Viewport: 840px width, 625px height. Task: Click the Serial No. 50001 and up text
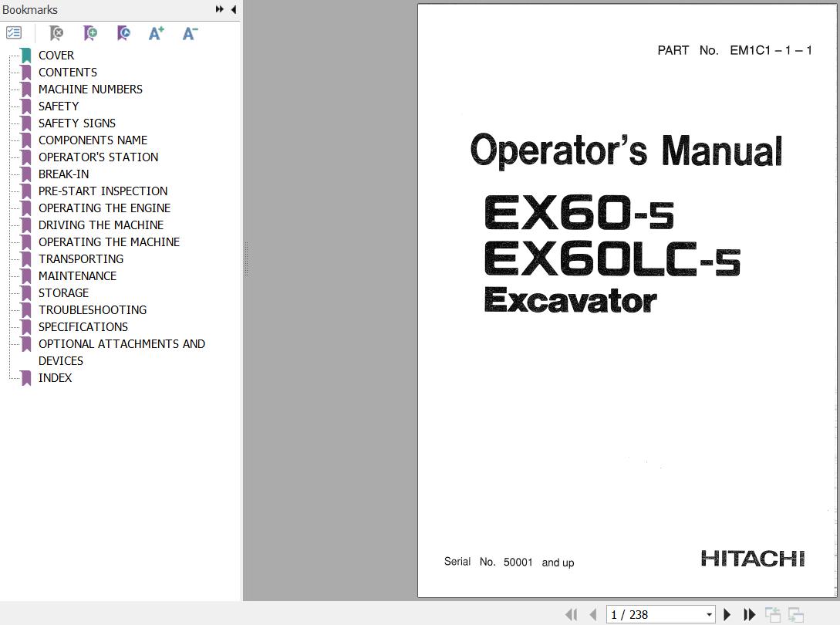[509, 562]
